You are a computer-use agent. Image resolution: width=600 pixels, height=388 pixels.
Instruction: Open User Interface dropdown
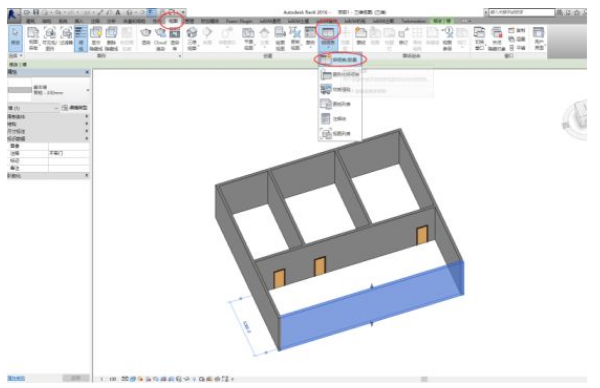pyautogui.click(x=539, y=39)
